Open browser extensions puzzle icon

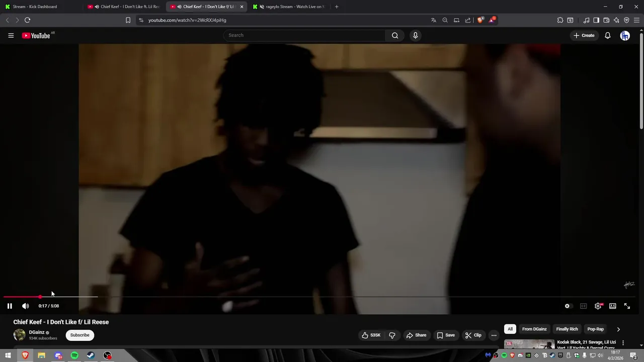click(560, 20)
